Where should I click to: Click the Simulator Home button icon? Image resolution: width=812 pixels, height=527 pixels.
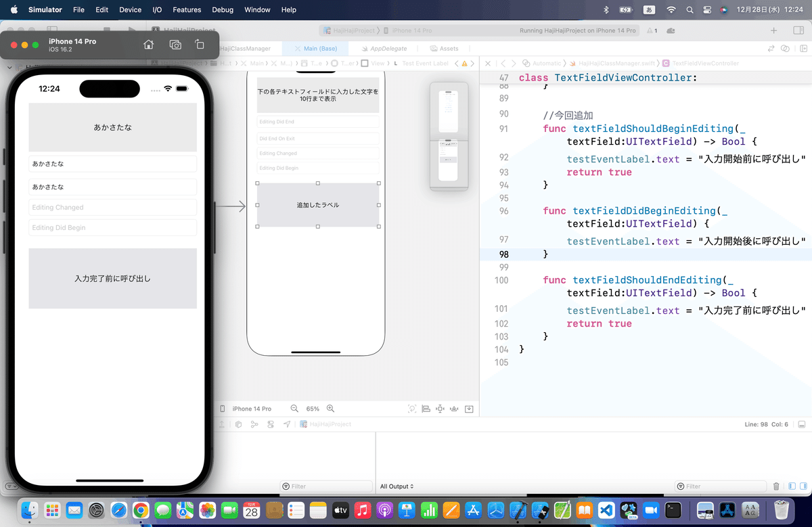[149, 45]
